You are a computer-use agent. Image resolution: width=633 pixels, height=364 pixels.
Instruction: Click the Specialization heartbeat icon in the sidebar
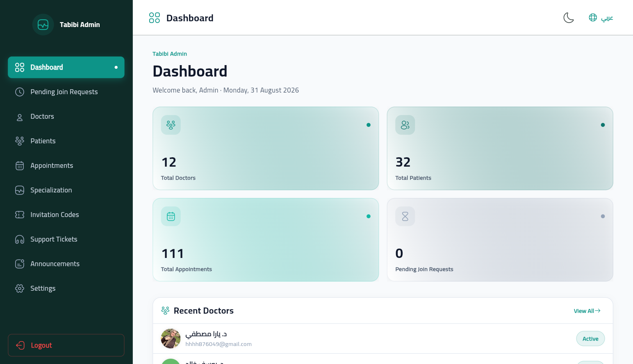20,190
